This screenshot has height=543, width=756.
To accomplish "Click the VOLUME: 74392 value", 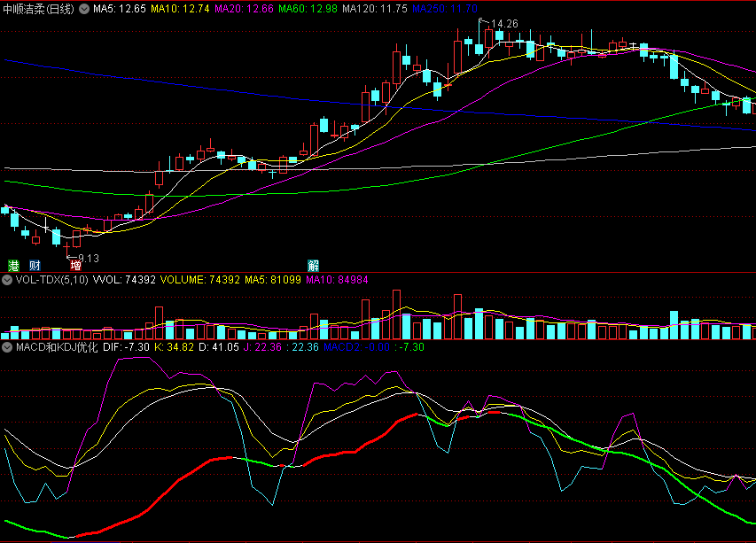I will tap(200, 280).
